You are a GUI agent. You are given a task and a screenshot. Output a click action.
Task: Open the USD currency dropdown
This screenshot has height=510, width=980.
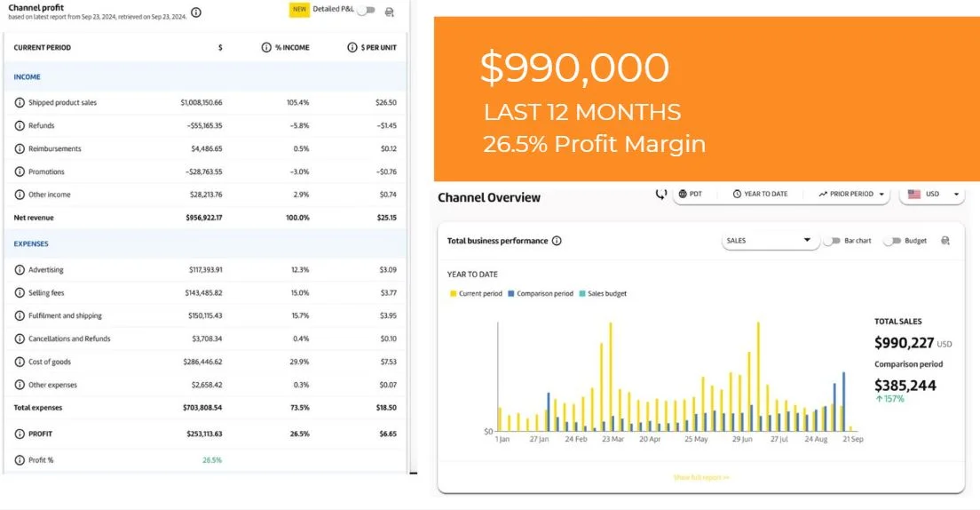pyautogui.click(x=932, y=194)
